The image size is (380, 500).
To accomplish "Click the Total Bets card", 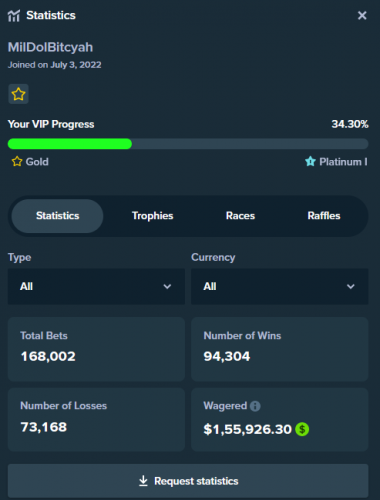I will 96,349.
